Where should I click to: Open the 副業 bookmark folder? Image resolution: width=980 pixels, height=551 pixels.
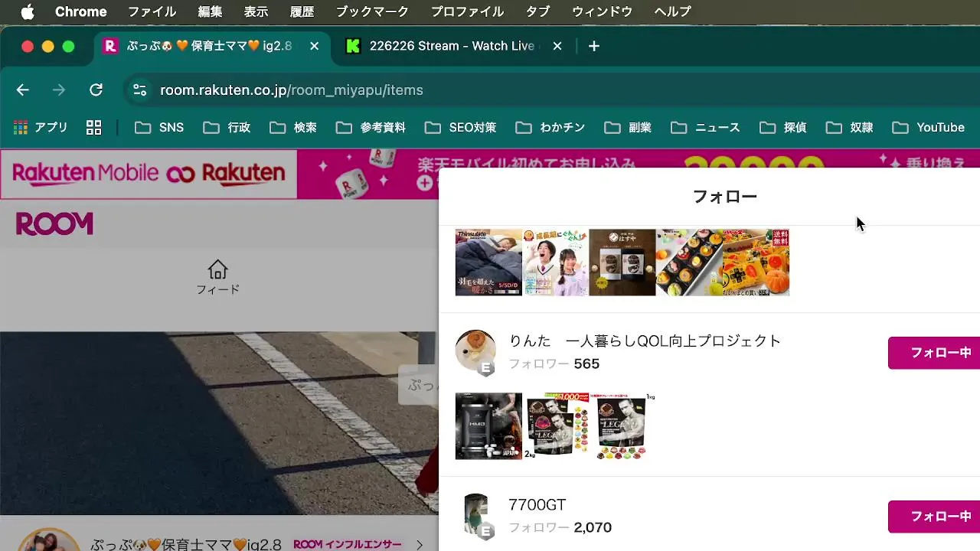628,128
